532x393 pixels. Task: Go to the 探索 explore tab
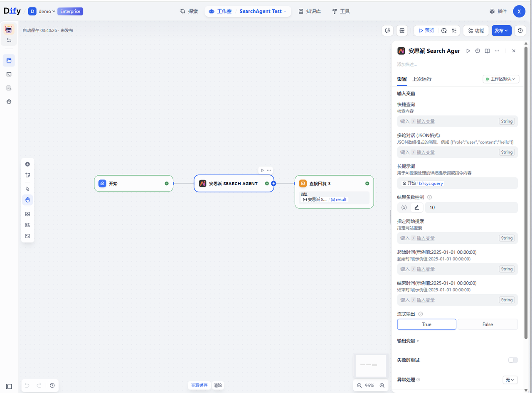(x=189, y=11)
